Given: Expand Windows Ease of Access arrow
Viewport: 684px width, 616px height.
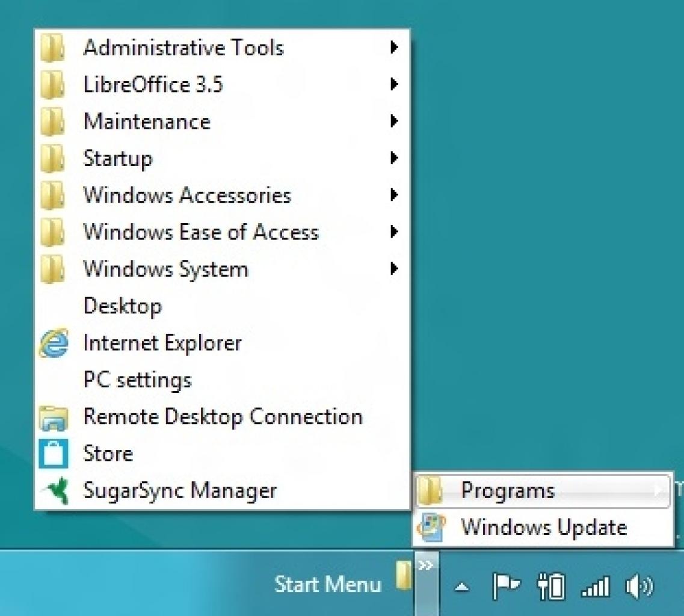Looking at the screenshot, I should [x=394, y=231].
